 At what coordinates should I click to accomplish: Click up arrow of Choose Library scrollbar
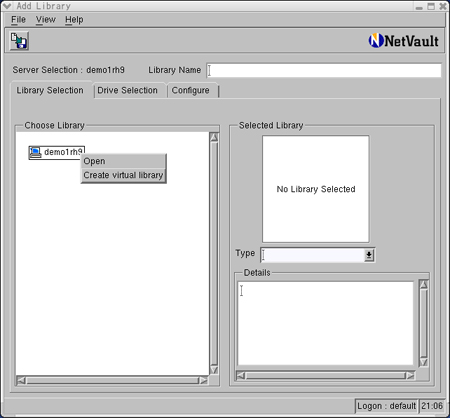tap(214, 137)
